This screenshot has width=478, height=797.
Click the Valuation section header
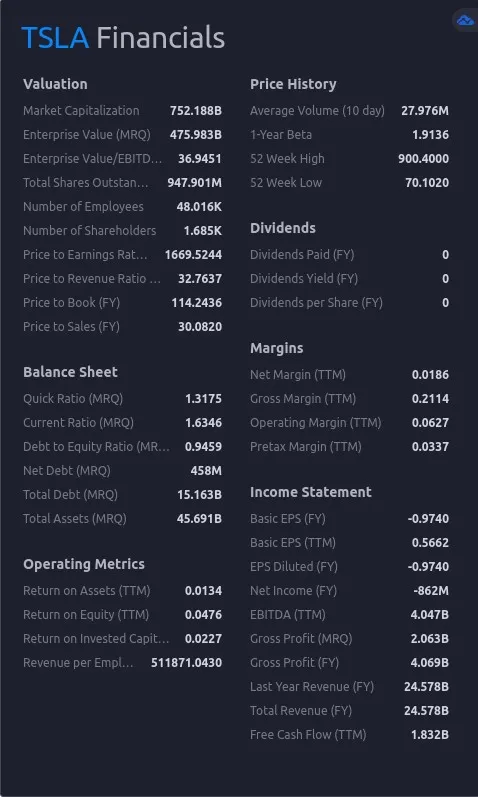point(55,84)
